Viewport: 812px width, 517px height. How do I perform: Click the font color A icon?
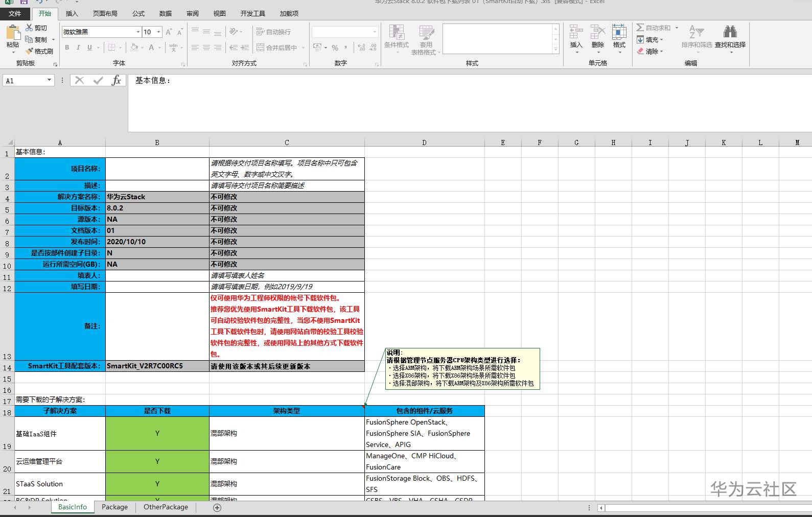point(151,48)
